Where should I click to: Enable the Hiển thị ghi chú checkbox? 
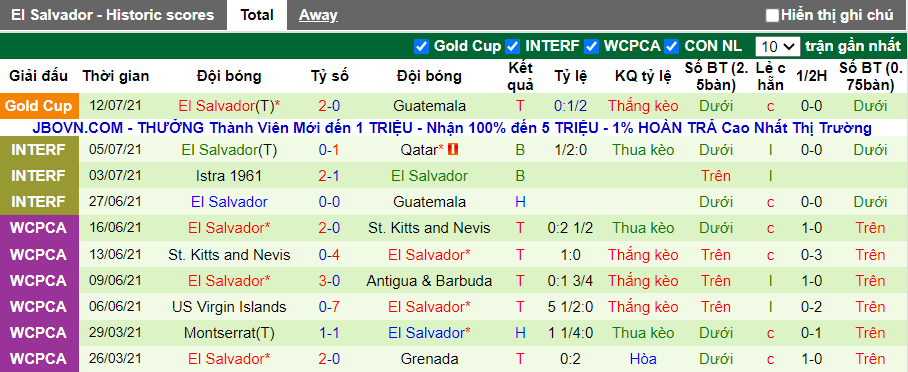point(772,15)
